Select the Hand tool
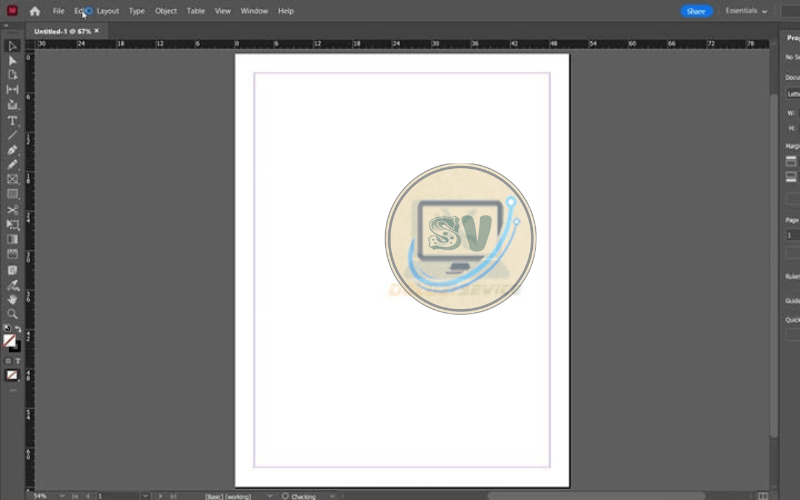This screenshot has height=500, width=800. 12,299
